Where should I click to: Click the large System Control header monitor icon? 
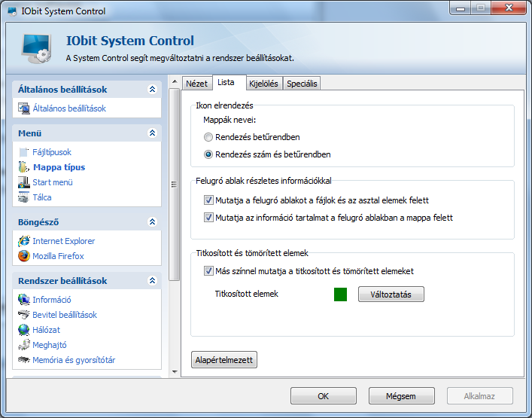tap(36, 48)
